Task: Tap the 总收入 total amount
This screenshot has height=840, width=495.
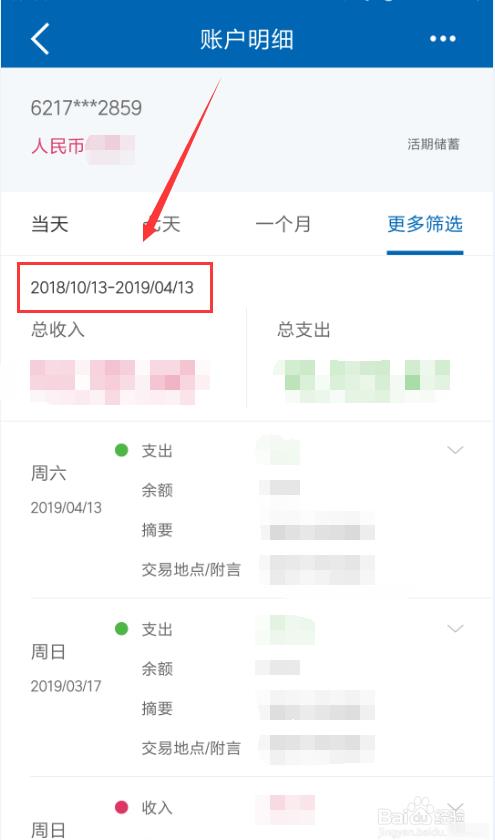Action: pyautogui.click(x=120, y=382)
